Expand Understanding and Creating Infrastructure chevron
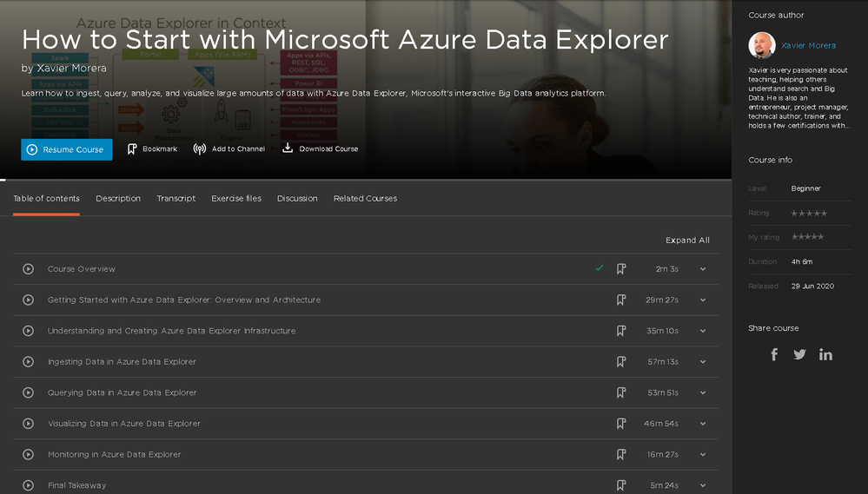 [703, 331]
